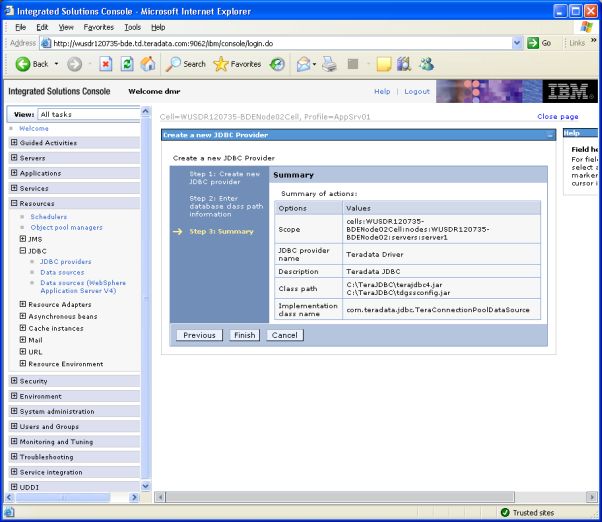Screen dimensions: 602x522
Task: Open the Messenger people toolbar icon
Action: point(426,64)
